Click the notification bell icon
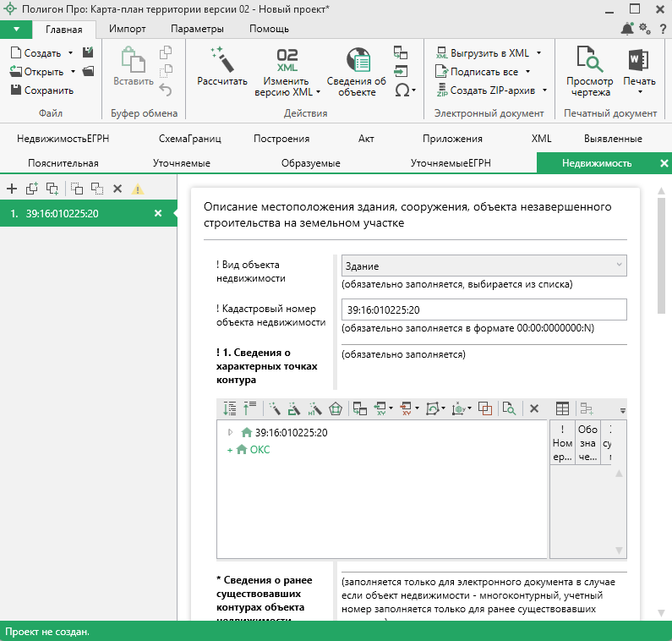The height and width of the screenshot is (641, 672). click(627, 29)
